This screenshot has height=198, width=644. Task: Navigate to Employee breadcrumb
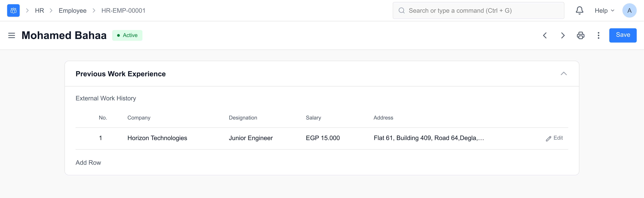pyautogui.click(x=72, y=10)
